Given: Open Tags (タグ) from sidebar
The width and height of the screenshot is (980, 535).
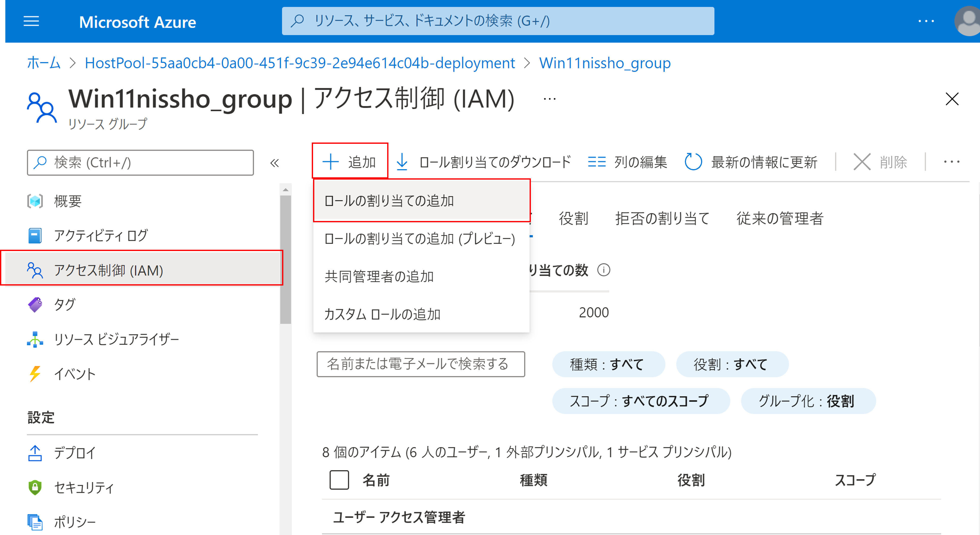Looking at the screenshot, I should (x=64, y=304).
